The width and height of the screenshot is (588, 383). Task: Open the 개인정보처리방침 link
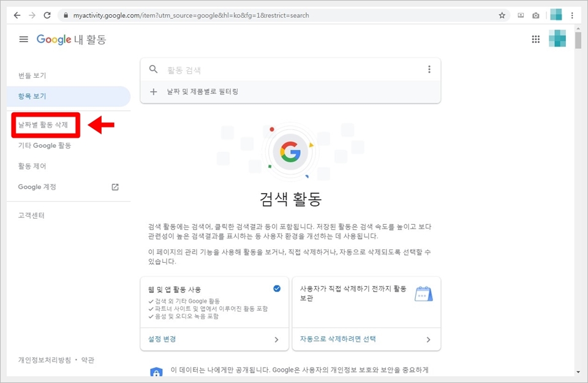(x=45, y=360)
